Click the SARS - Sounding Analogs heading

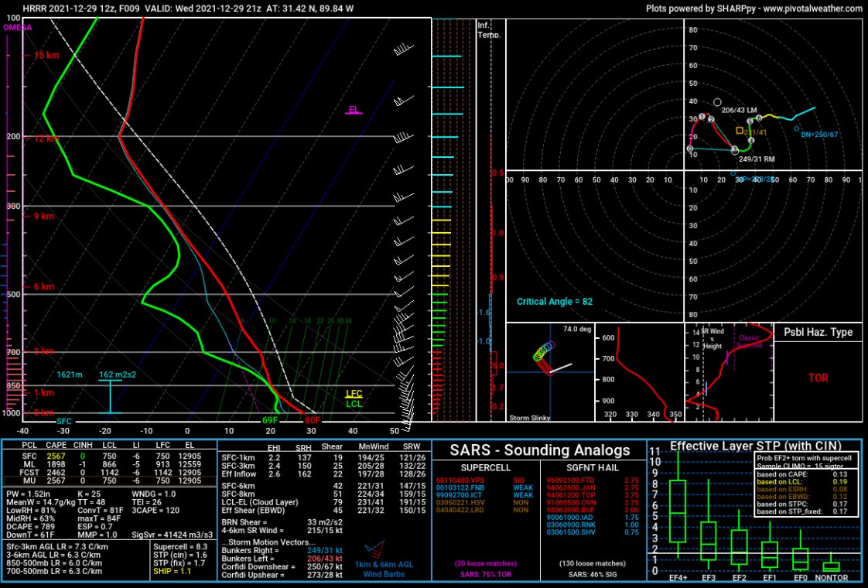coord(540,450)
